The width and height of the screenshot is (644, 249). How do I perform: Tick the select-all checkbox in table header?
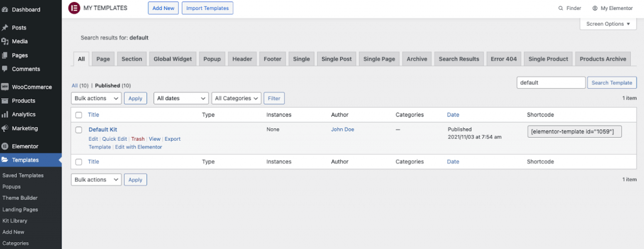(79, 115)
